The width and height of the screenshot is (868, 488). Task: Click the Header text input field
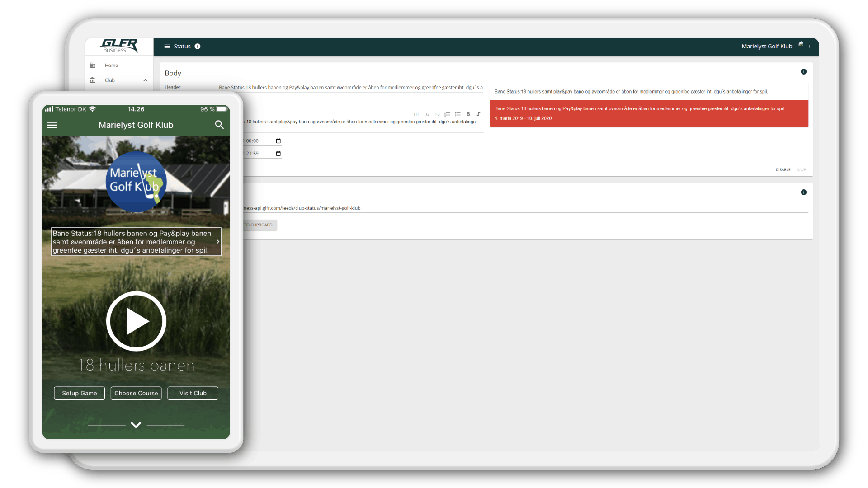pyautogui.click(x=351, y=88)
